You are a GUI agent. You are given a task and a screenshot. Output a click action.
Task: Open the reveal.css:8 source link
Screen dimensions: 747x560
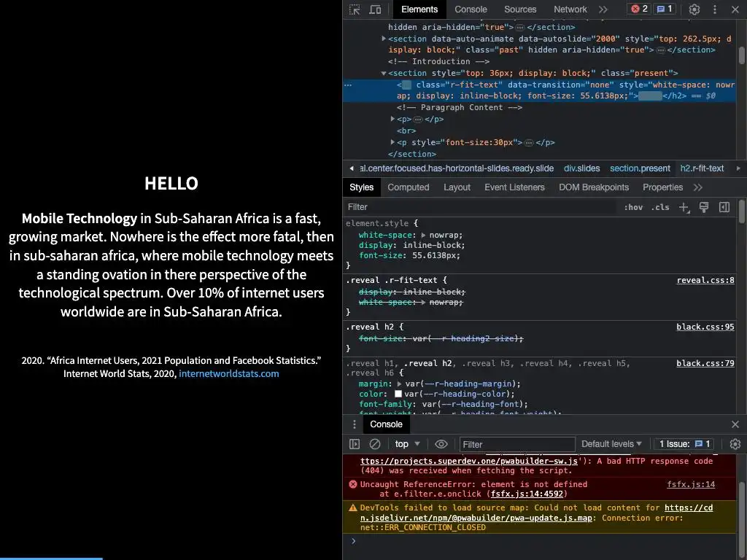(x=705, y=280)
